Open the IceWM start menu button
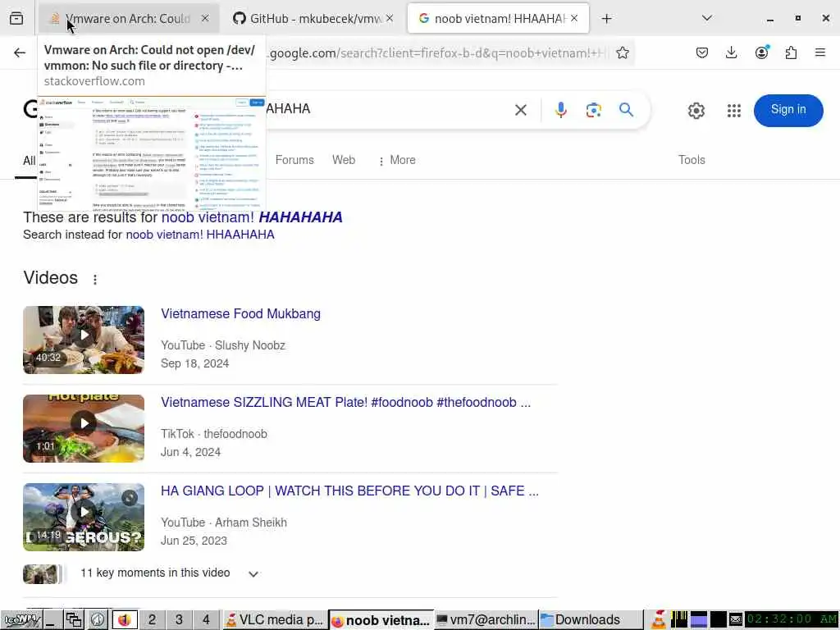 click(21, 620)
